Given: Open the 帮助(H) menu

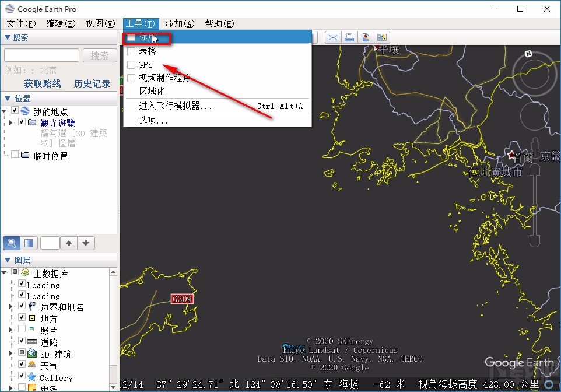Looking at the screenshot, I should [219, 24].
